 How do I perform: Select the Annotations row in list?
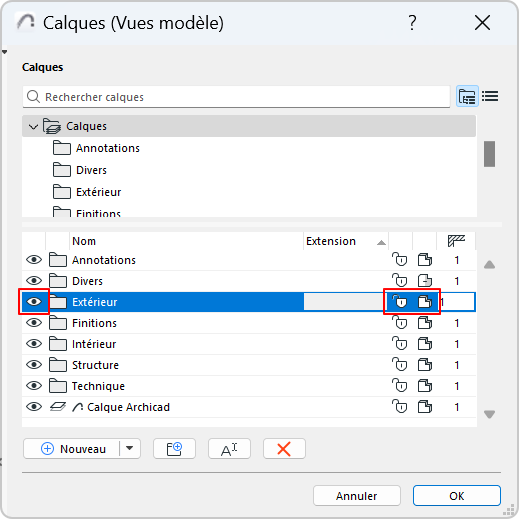249,260
